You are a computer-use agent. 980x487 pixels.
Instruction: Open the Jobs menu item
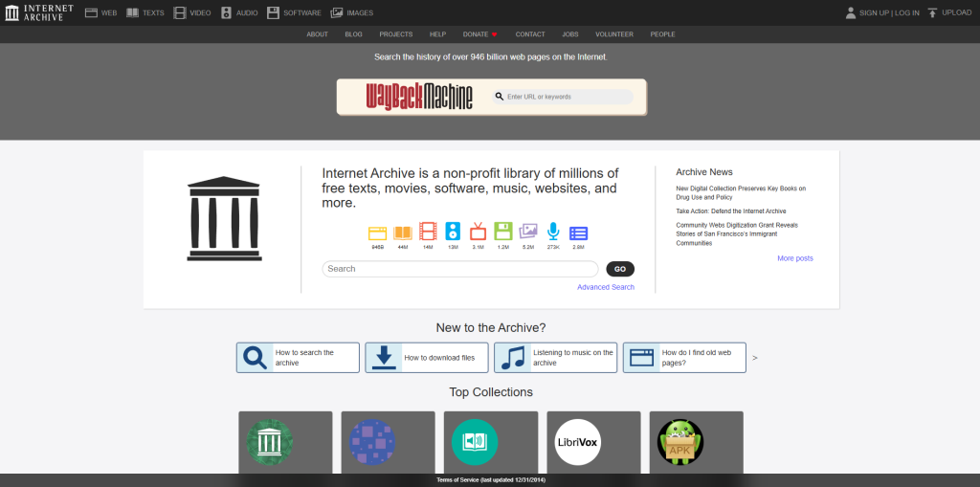pos(570,34)
